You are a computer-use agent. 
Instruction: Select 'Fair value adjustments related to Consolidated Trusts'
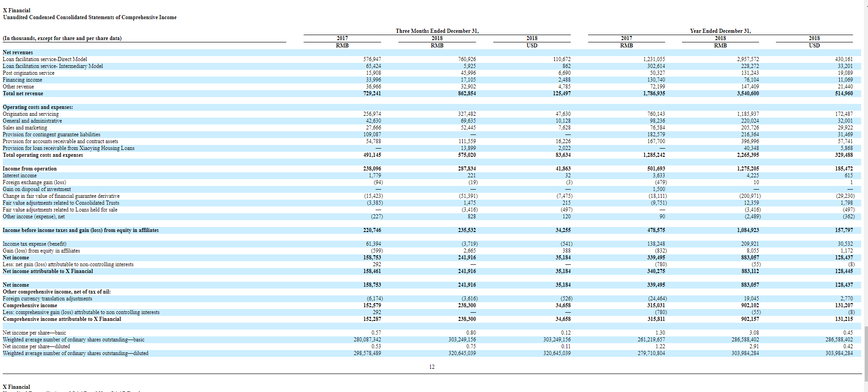pos(61,203)
